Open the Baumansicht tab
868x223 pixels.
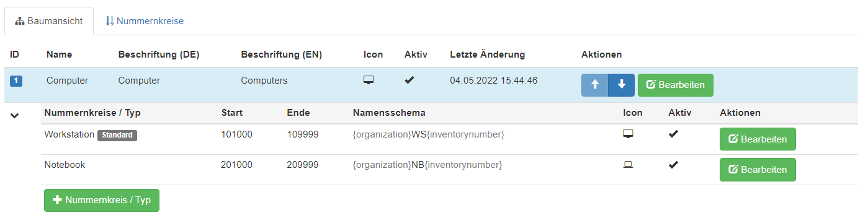point(49,21)
